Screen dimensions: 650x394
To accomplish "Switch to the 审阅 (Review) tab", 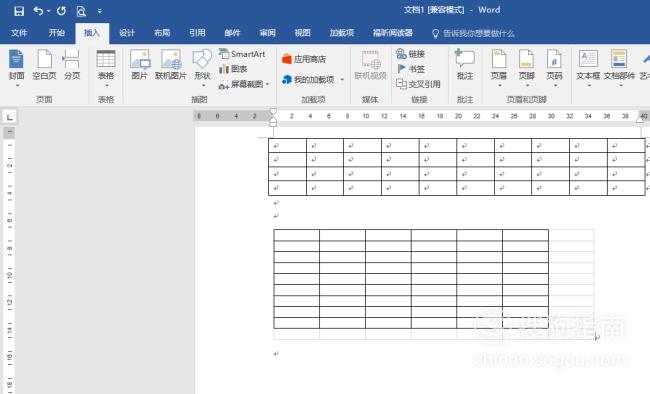I will [267, 33].
